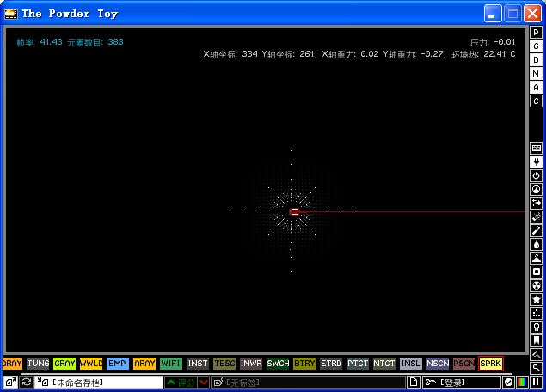Image resolution: width=546 pixels, height=392 pixels.
Task: Toggle P pressure display button
Action: (x=537, y=33)
